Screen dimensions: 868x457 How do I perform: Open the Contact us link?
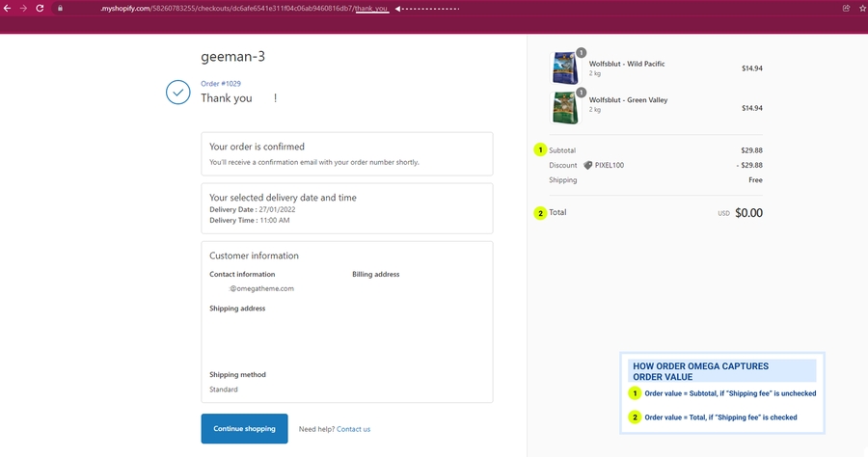tap(353, 429)
